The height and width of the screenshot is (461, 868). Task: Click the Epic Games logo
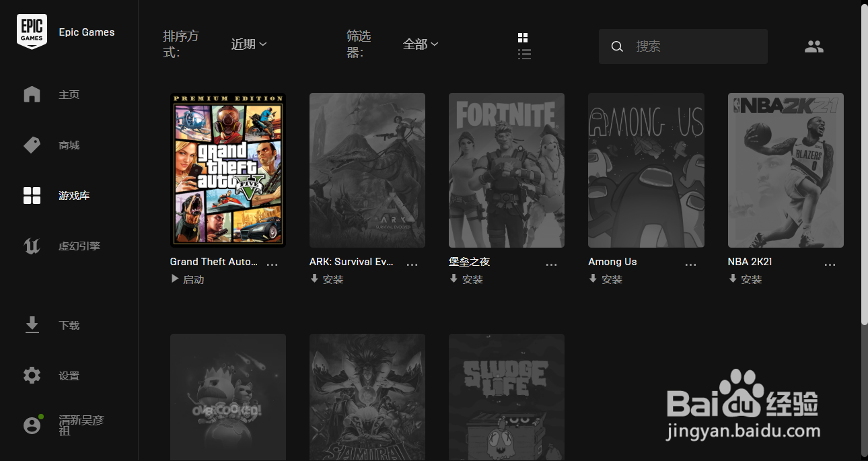pos(32,32)
